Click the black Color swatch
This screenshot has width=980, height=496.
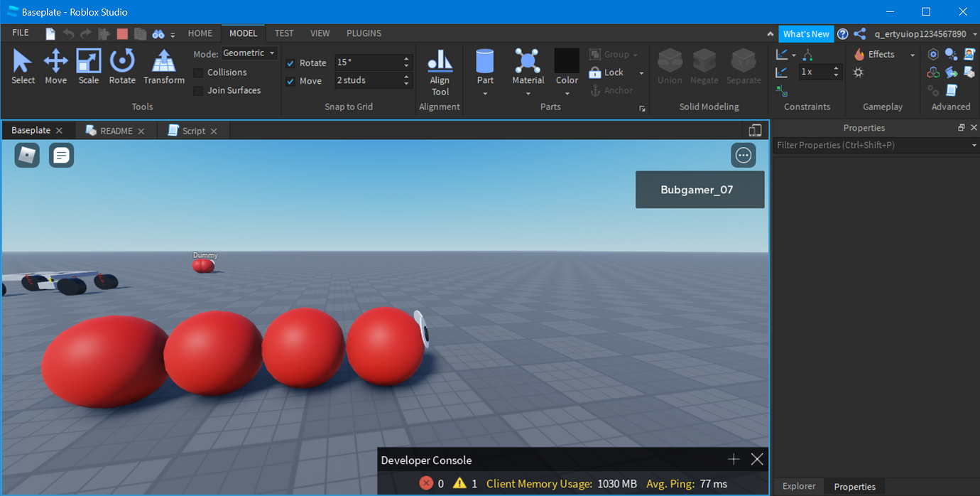(x=566, y=64)
